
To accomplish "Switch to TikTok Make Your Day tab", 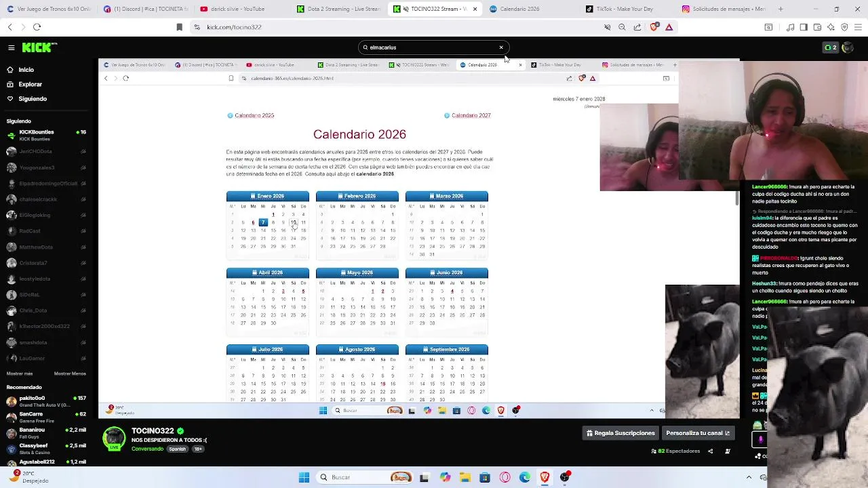I will (x=629, y=9).
